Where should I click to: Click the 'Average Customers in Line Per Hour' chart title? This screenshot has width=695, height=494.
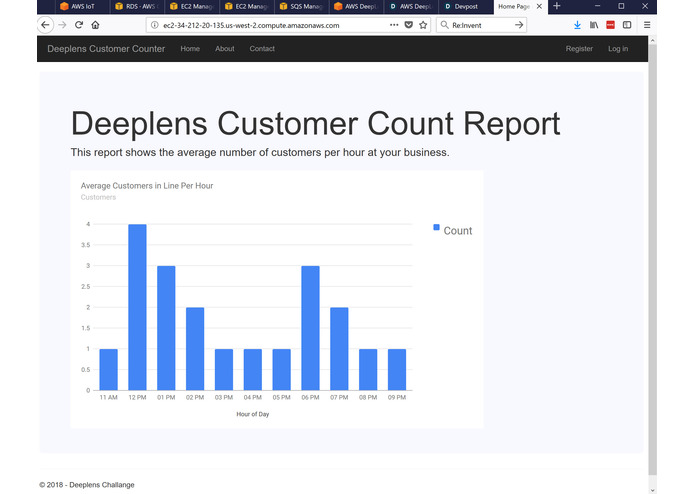(147, 186)
